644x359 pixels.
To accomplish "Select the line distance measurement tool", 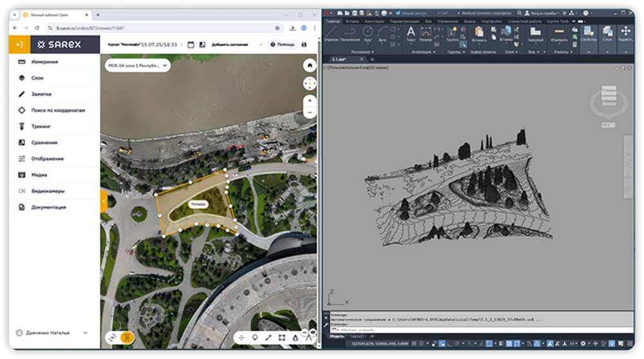I will (x=268, y=338).
